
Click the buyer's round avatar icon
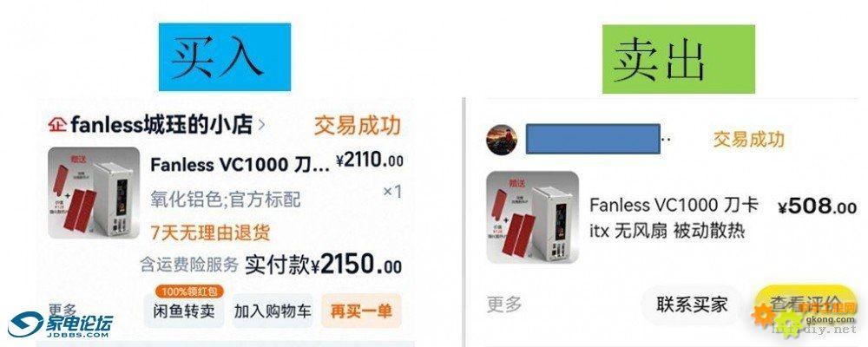pyautogui.click(x=502, y=140)
